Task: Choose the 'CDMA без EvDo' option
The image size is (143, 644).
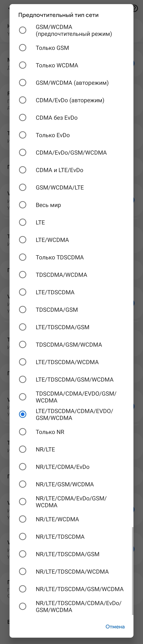Action: click(23, 117)
